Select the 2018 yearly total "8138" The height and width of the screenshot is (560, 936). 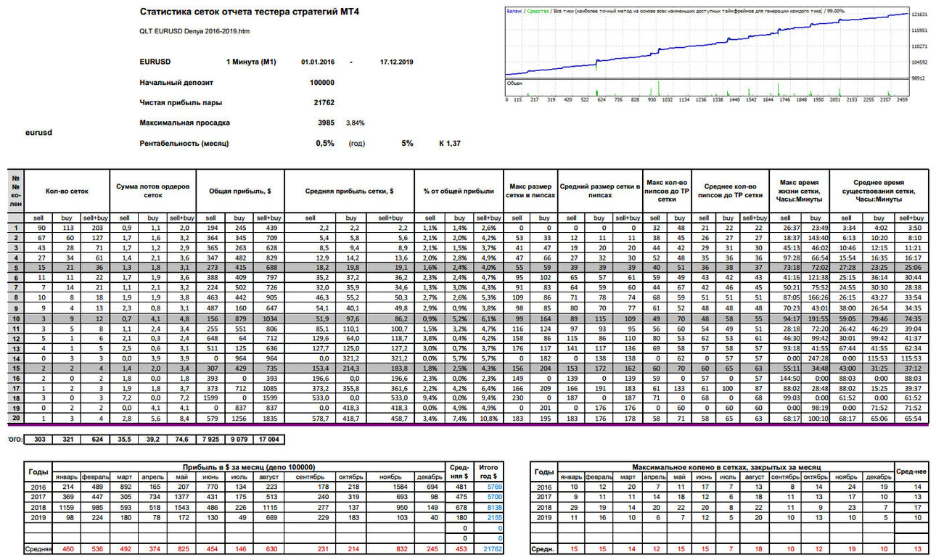(x=493, y=507)
